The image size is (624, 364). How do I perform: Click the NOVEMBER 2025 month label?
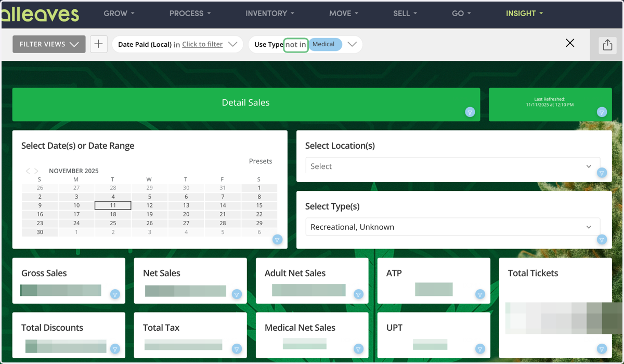point(74,171)
